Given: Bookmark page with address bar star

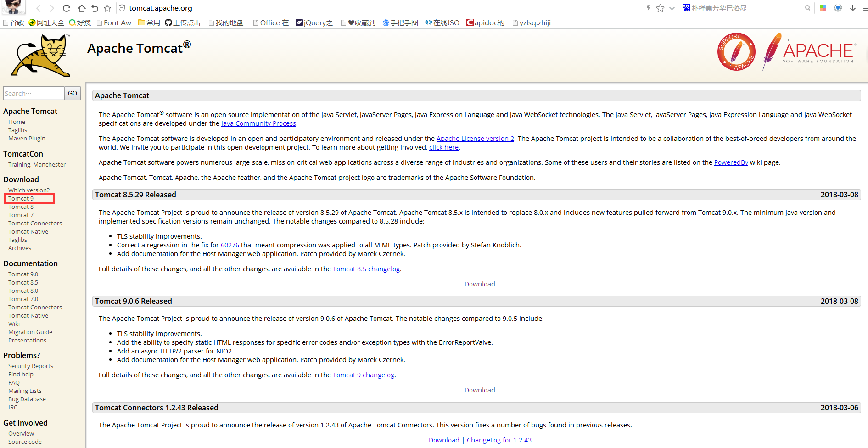Looking at the screenshot, I should click(x=660, y=8).
